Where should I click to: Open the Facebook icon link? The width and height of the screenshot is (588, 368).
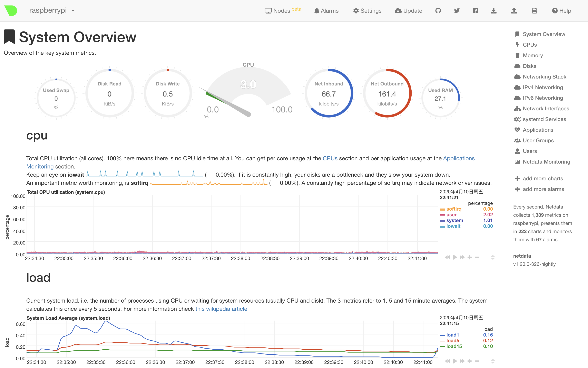click(x=475, y=11)
